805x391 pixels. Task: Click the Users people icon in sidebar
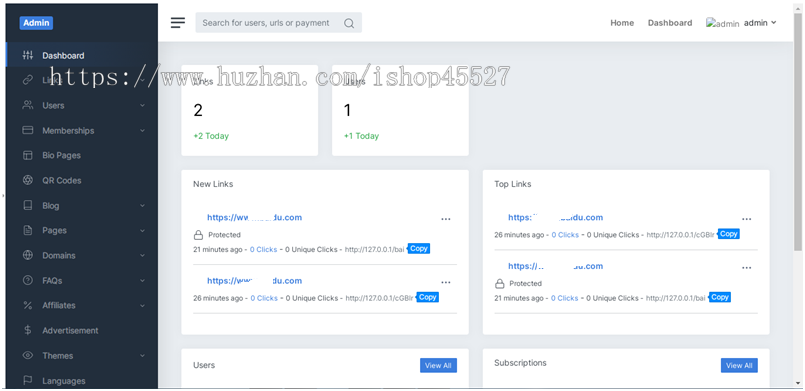pyautogui.click(x=28, y=105)
